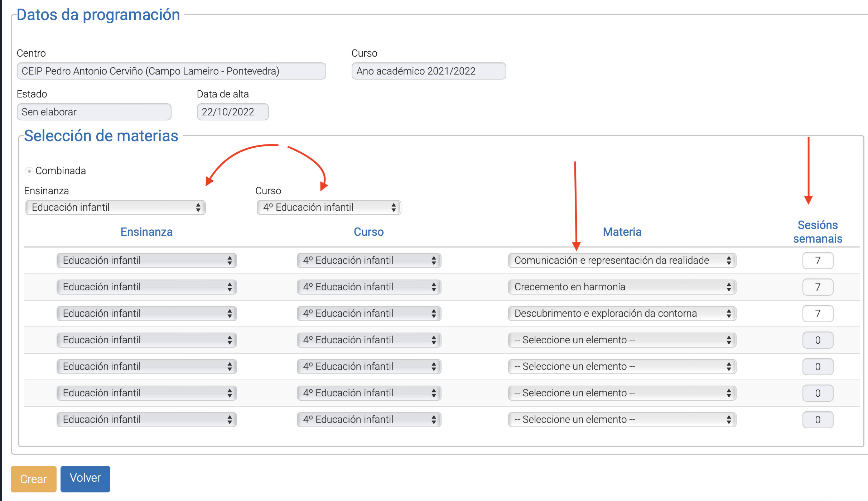
Task: Open Curso dropdown in Crecemento en harmonía row
Action: point(369,287)
